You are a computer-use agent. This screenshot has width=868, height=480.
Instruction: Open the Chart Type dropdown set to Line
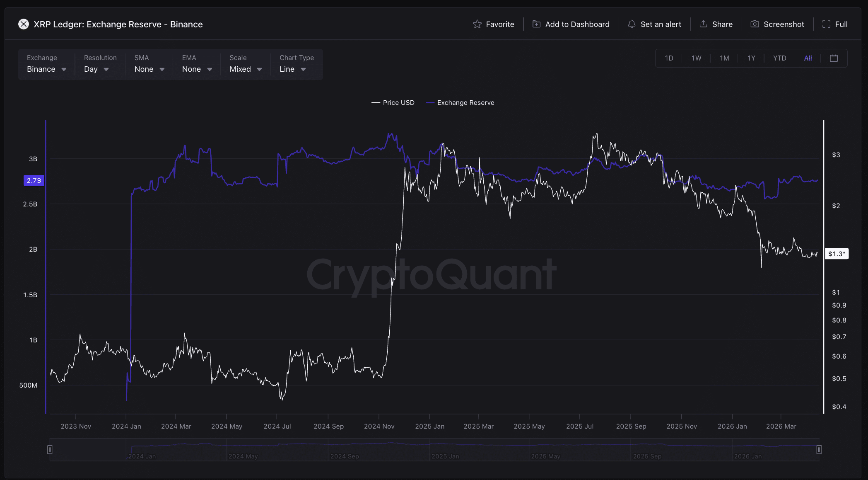(x=292, y=69)
